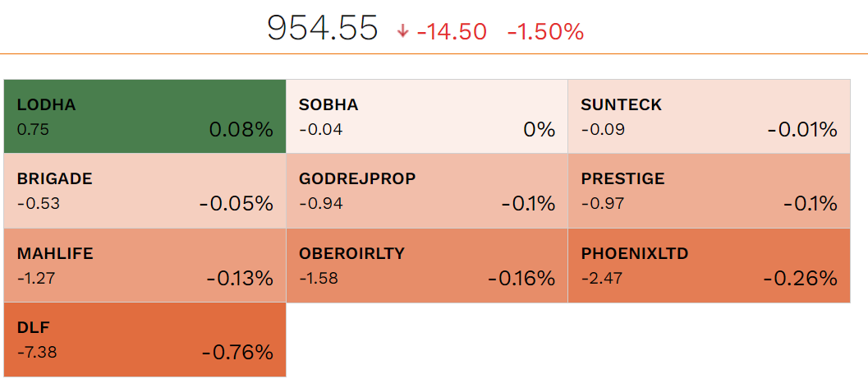The height and width of the screenshot is (379, 868).
Task: Select the OBEROIRLTY stock tile
Action: [x=426, y=266]
